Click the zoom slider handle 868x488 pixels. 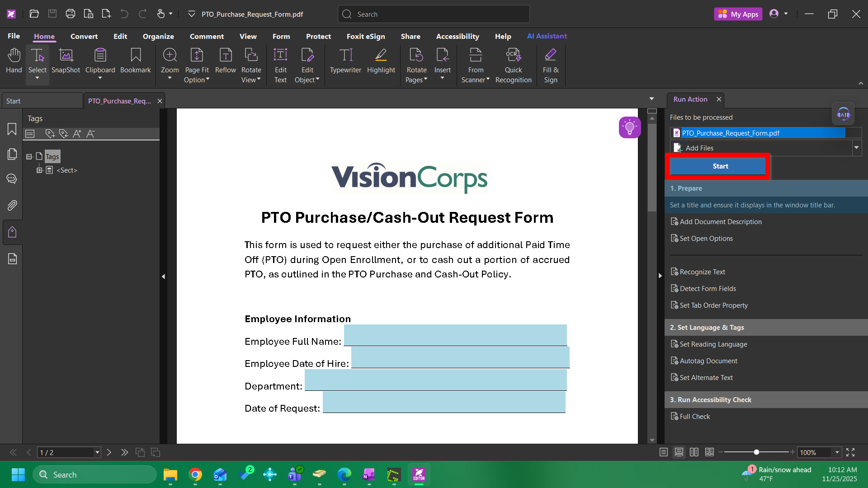756,452
